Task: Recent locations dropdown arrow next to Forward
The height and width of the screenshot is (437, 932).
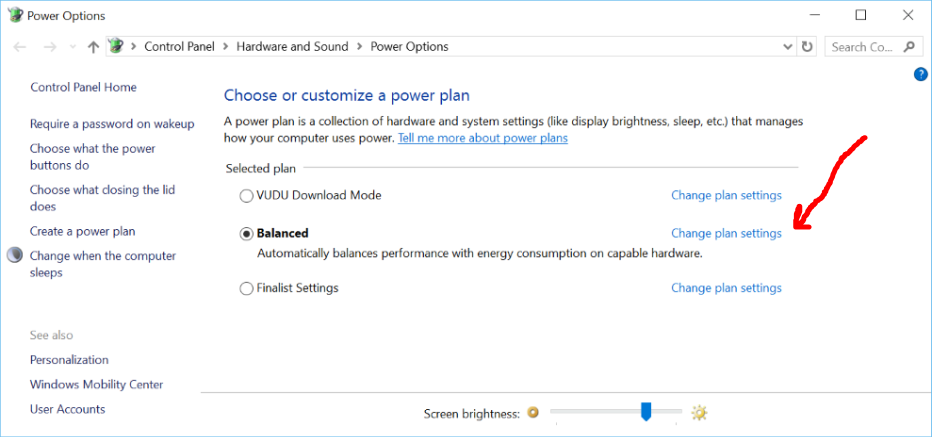Action: point(73,47)
